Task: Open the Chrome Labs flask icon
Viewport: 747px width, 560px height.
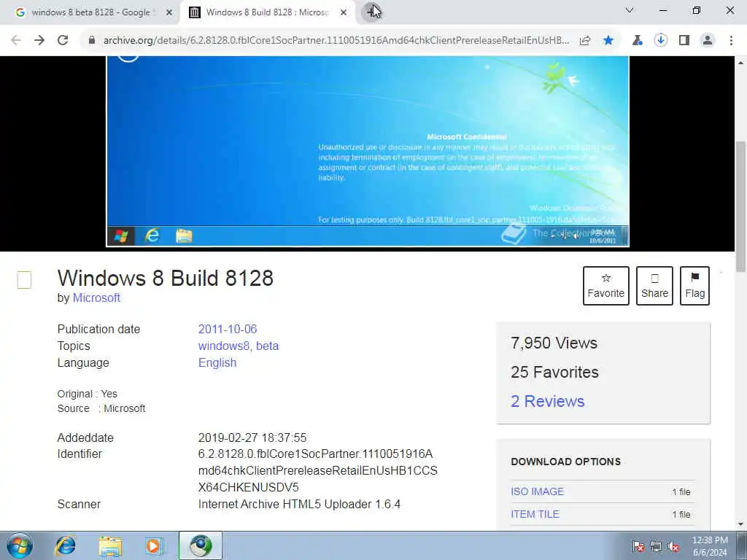Action: point(637,41)
